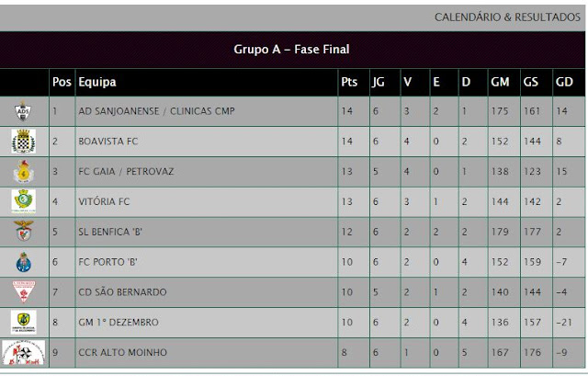Click the SL Benfica eagle crest

pos(24,231)
